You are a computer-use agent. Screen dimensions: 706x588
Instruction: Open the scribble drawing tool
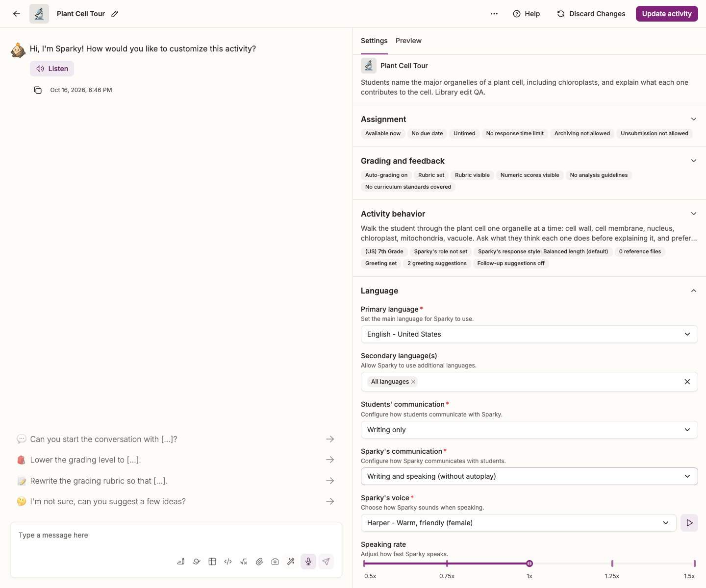coord(197,562)
